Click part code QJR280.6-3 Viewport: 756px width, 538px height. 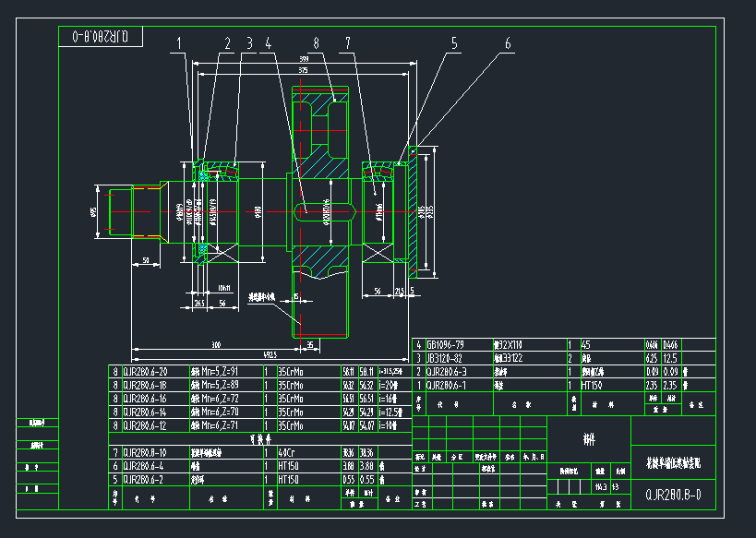coord(447,372)
